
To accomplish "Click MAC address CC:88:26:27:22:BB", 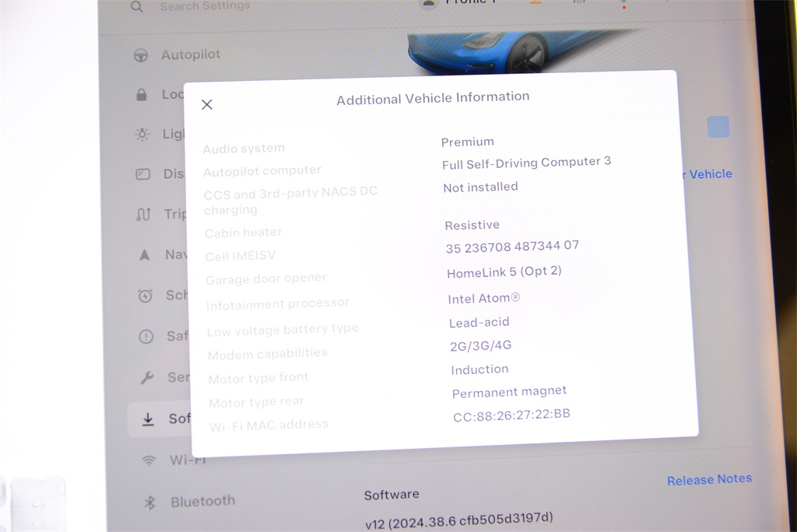I will click(511, 415).
